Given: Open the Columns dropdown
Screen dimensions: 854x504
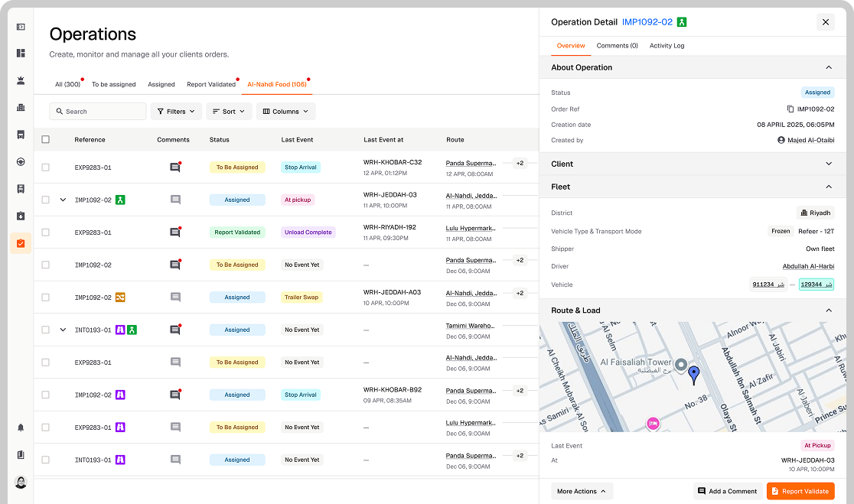Looking at the screenshot, I should coord(285,111).
